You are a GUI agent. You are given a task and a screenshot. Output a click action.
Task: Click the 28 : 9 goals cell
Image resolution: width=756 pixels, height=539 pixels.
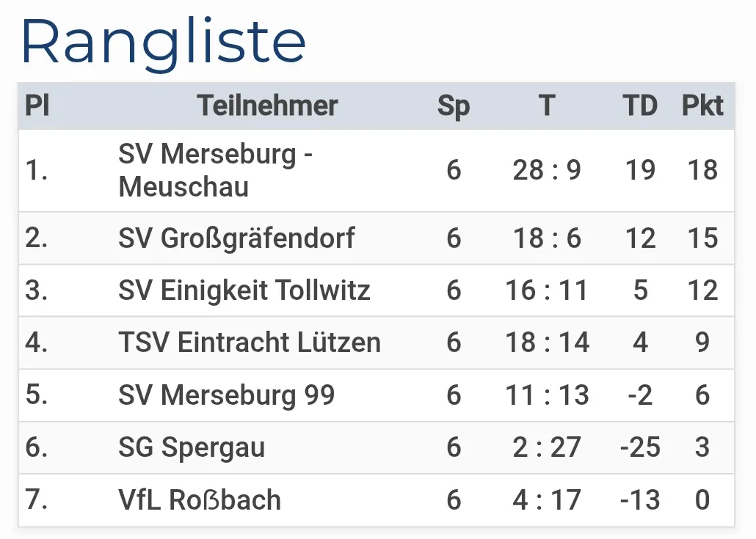[547, 170]
